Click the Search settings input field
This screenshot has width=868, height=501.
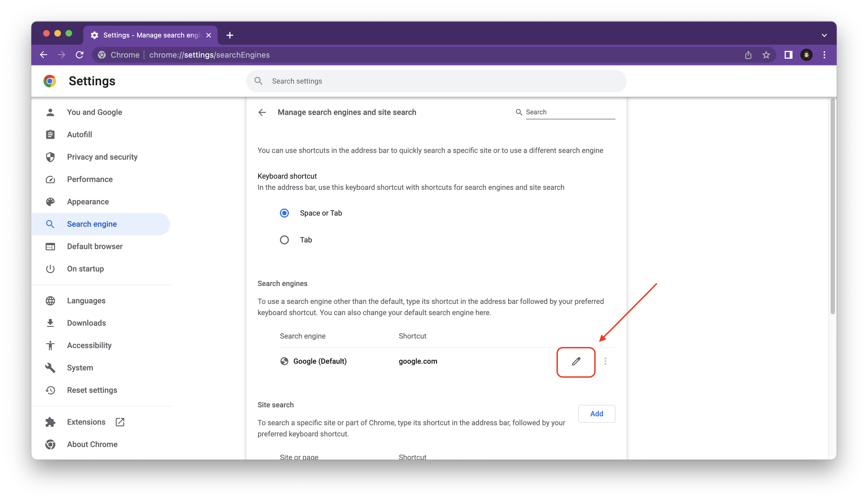(436, 81)
